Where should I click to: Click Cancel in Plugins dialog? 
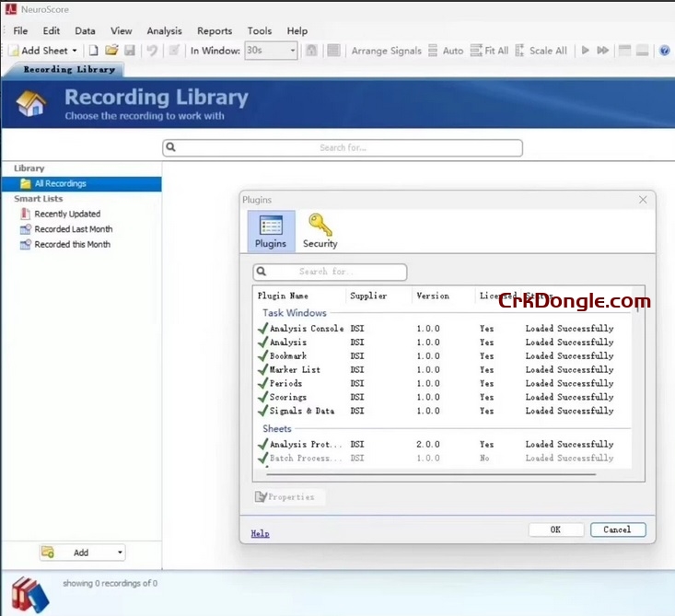[x=618, y=529]
